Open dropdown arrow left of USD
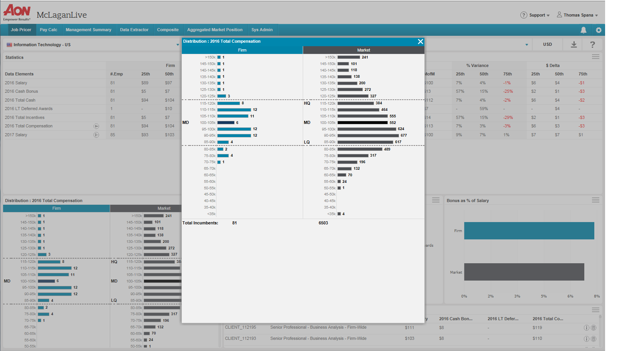This screenshot has width=644, height=351. (527, 45)
